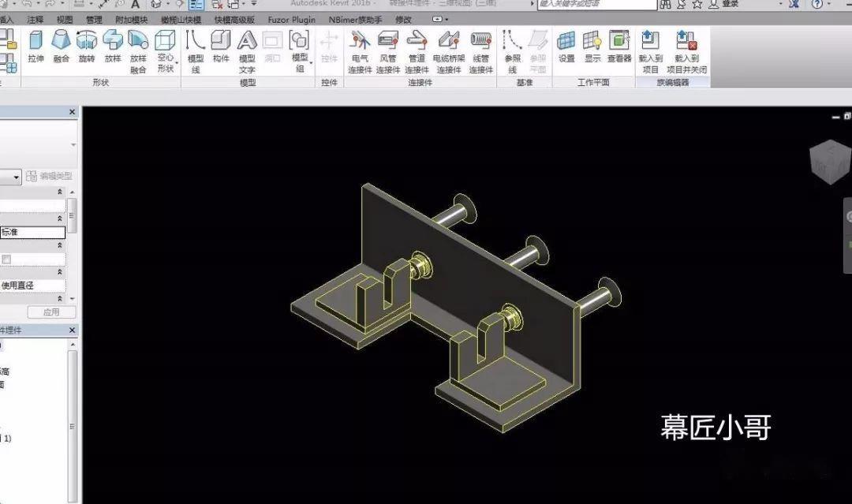Select the 参照线 (Reference Line) tool

click(512, 52)
